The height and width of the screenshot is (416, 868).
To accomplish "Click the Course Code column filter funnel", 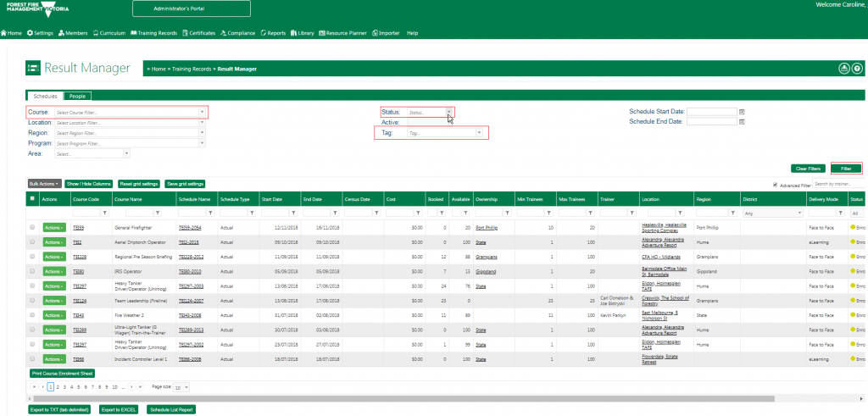I will point(105,213).
